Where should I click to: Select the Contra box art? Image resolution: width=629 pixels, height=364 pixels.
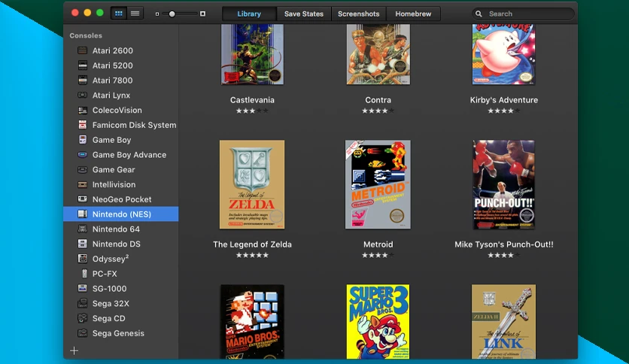click(x=378, y=54)
